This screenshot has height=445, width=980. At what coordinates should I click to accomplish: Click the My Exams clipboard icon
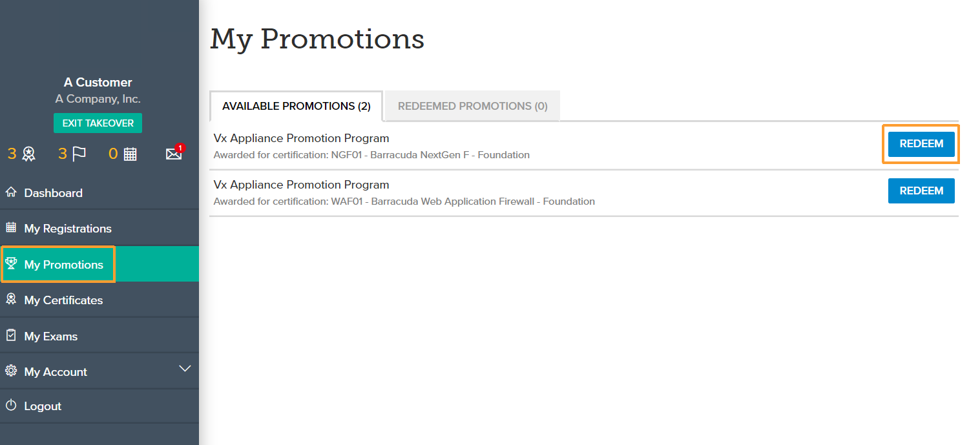(x=11, y=335)
